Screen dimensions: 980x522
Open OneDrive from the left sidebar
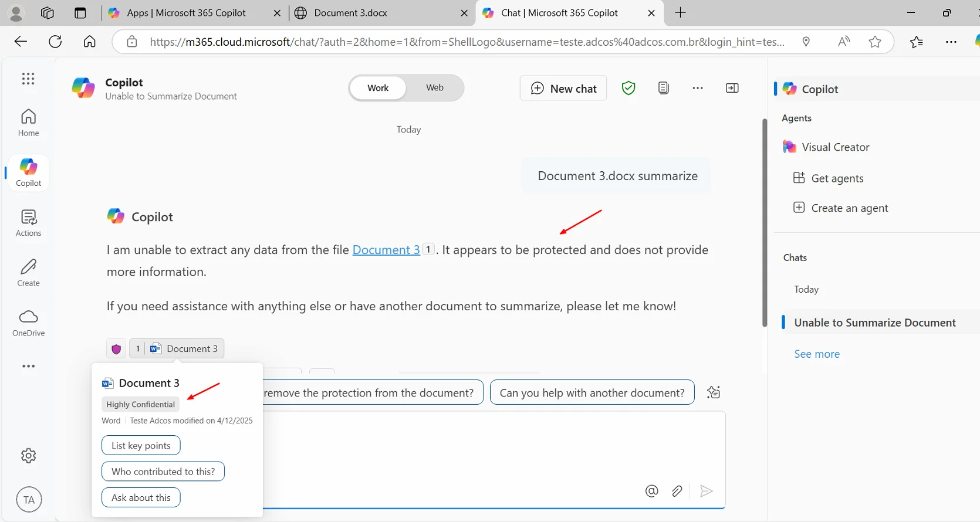pyautogui.click(x=28, y=323)
